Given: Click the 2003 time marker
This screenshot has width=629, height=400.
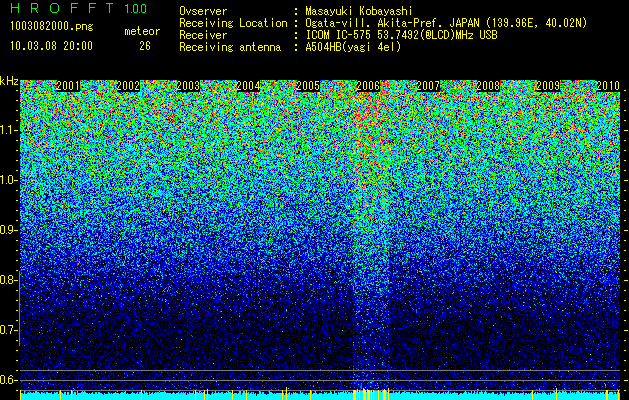Looking at the screenshot, I should click(x=188, y=86).
